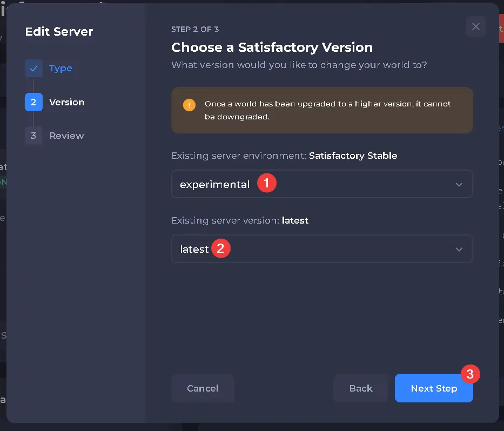The height and width of the screenshot is (431, 504).
Task: Click the Back button
Action: click(x=361, y=388)
